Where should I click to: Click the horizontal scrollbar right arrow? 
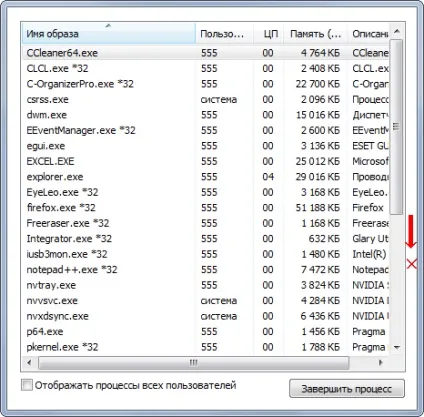pos(381,362)
